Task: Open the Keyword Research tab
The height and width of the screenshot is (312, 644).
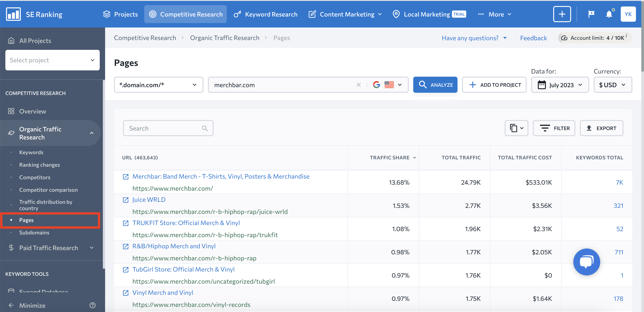Action: (265, 14)
